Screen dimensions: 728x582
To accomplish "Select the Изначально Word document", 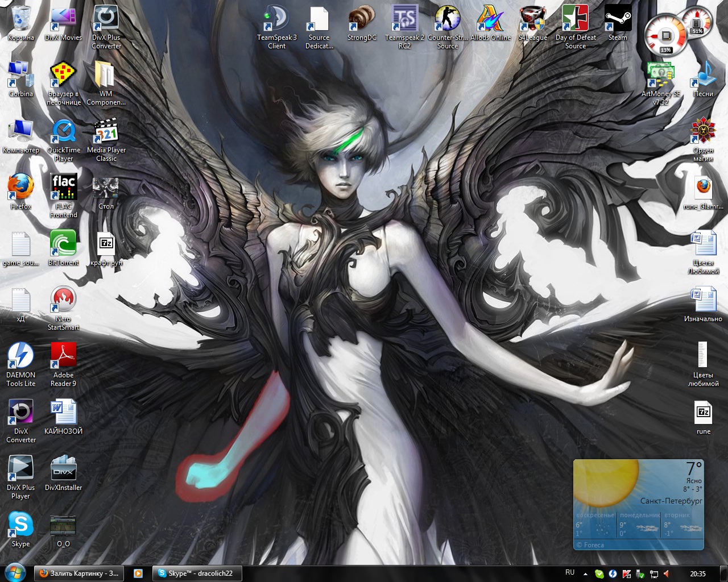I will pyautogui.click(x=704, y=305).
